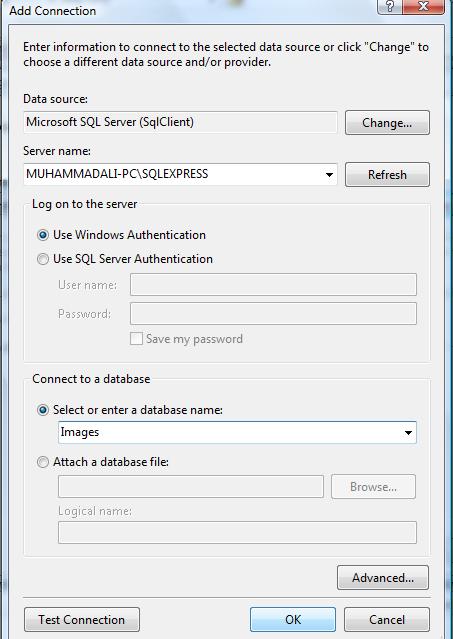Click the Password text field

click(x=273, y=313)
